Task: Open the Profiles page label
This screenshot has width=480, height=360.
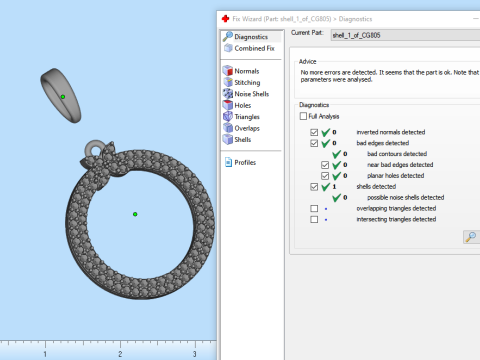Action: [245, 163]
